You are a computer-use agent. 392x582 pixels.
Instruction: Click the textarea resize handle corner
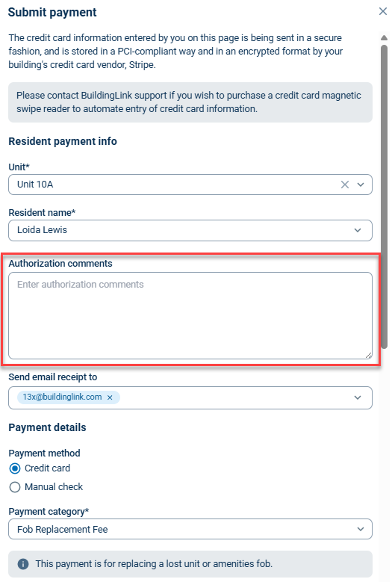coord(369,356)
